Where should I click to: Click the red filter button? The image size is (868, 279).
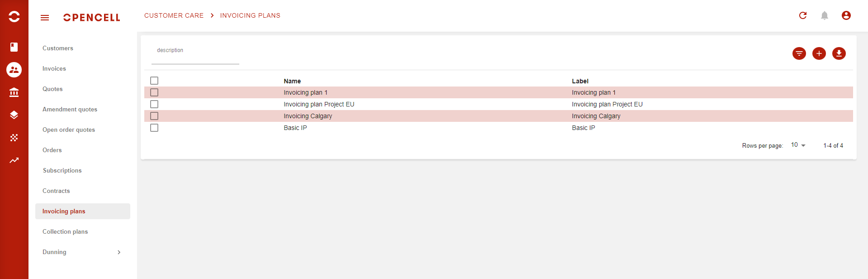coord(799,53)
